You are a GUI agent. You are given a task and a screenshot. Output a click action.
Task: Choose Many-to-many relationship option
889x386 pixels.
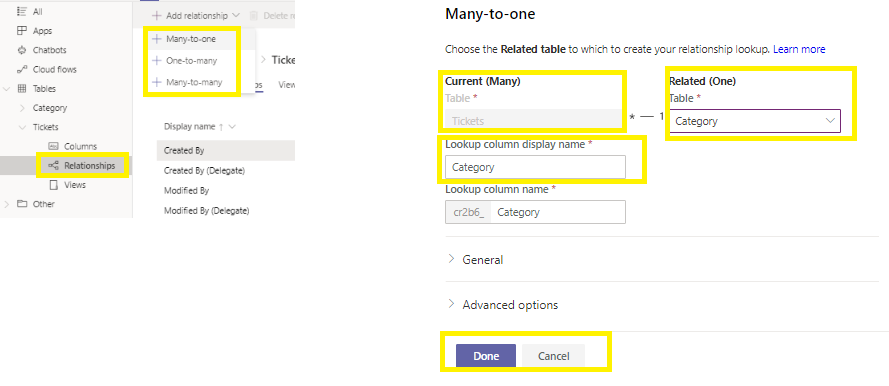192,83
